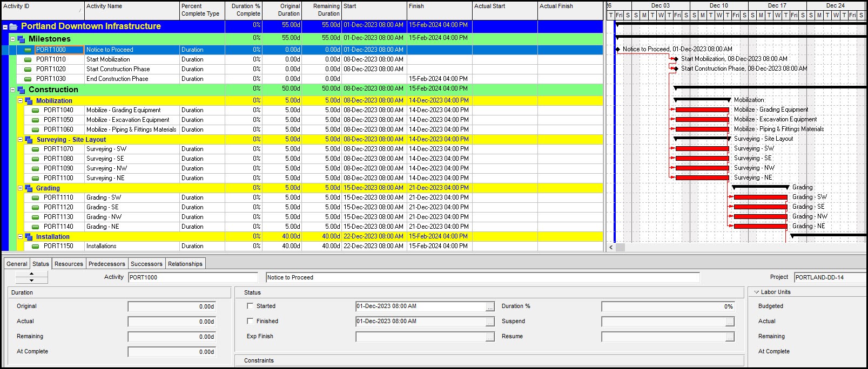868x369 pixels.
Task: Collapse the Construction WBS group
Action: [13, 90]
